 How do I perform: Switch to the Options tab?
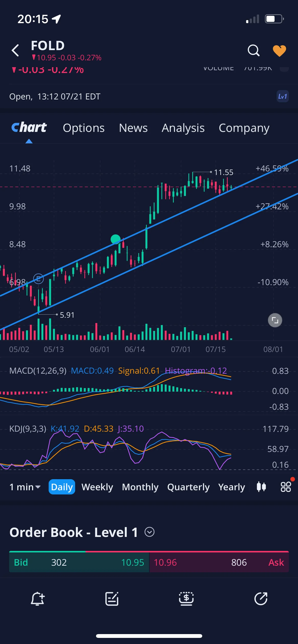84,128
